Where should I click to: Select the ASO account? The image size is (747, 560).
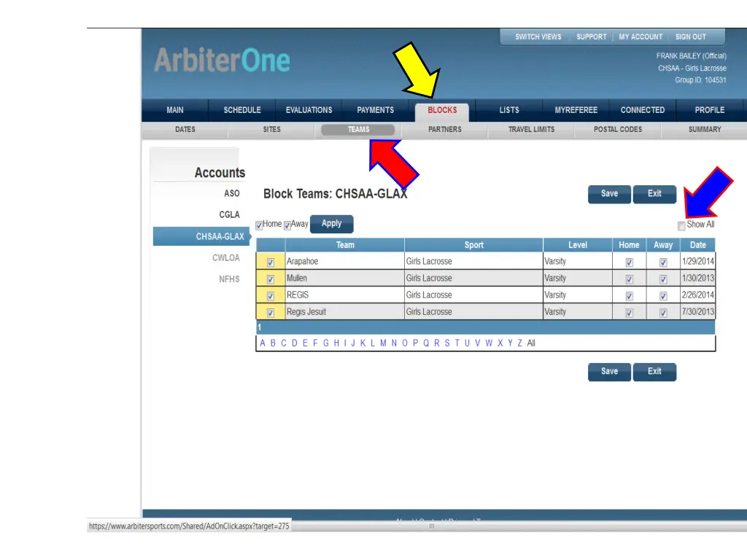[x=231, y=193]
